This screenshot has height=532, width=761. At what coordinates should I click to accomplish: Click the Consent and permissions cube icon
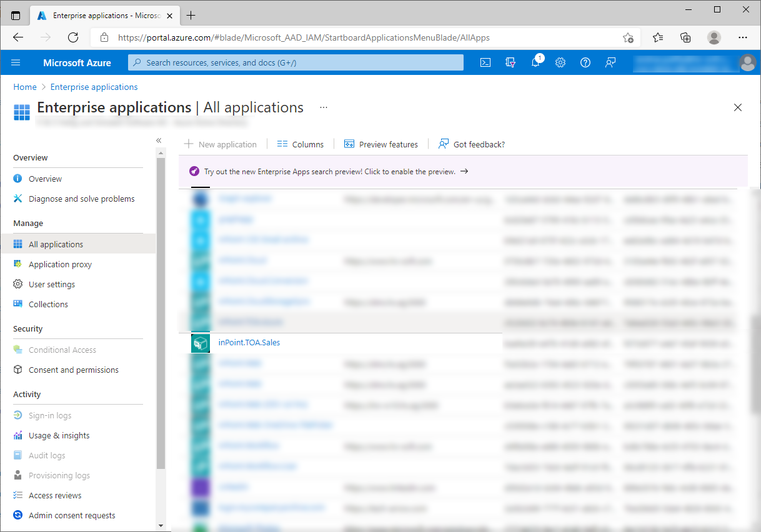click(x=17, y=370)
